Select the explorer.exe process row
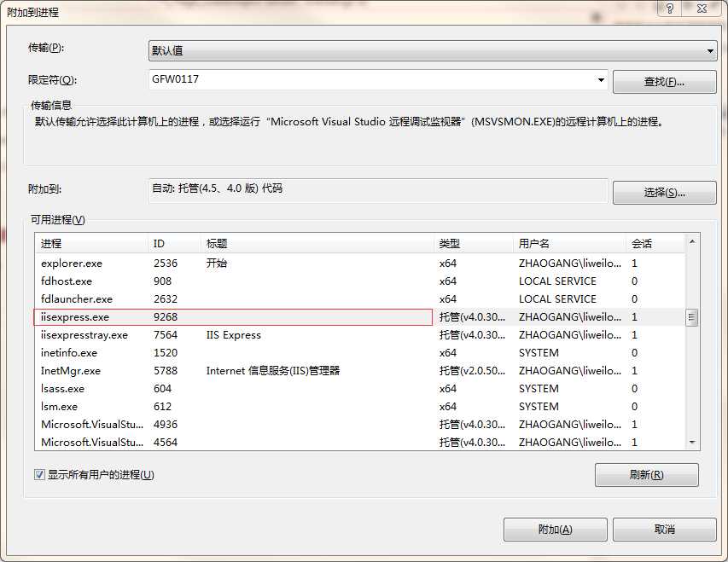This screenshot has width=728, height=562. click(360, 264)
